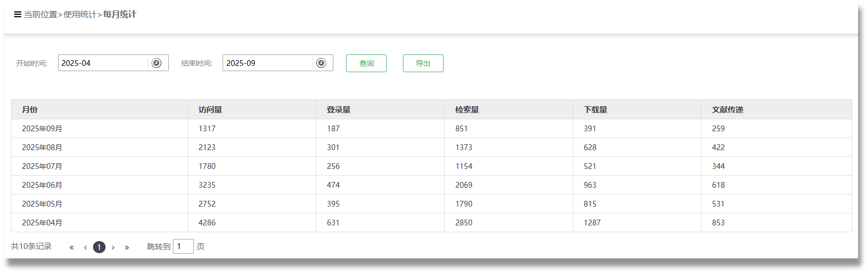The height and width of the screenshot is (273, 868).
Task: Click the 查询 button
Action: 366,63
